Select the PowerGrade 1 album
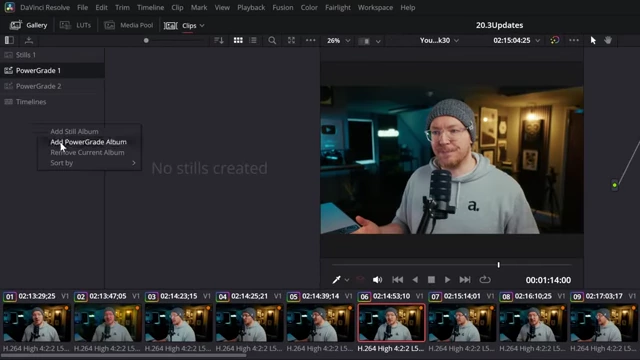Screen dimensions: 640x360 (52, 70)
